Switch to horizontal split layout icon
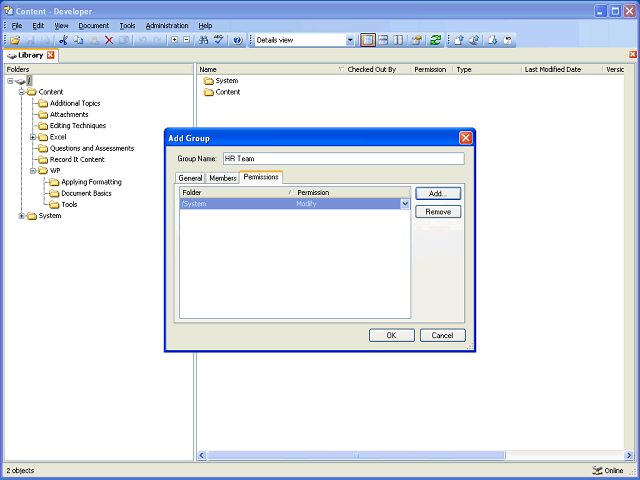Image resolution: width=640 pixels, height=480 pixels. coord(383,40)
